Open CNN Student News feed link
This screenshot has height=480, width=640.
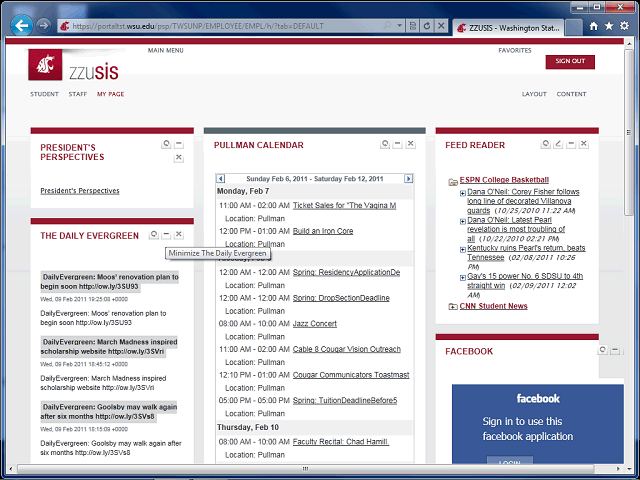(493, 306)
